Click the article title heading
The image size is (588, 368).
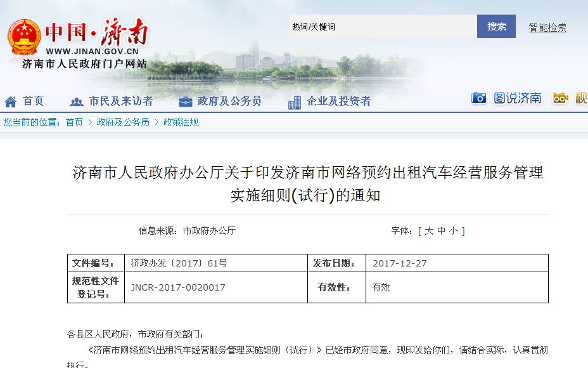(x=308, y=184)
